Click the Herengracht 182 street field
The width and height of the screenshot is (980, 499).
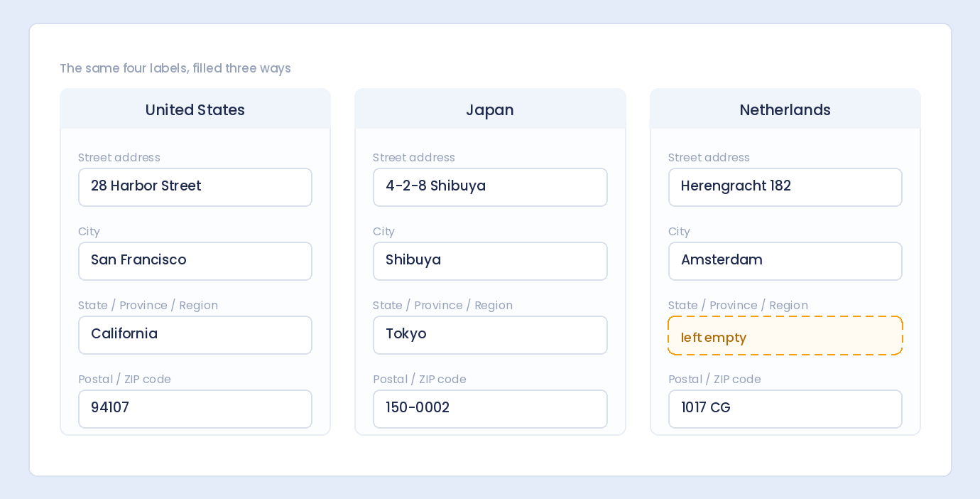785,187
